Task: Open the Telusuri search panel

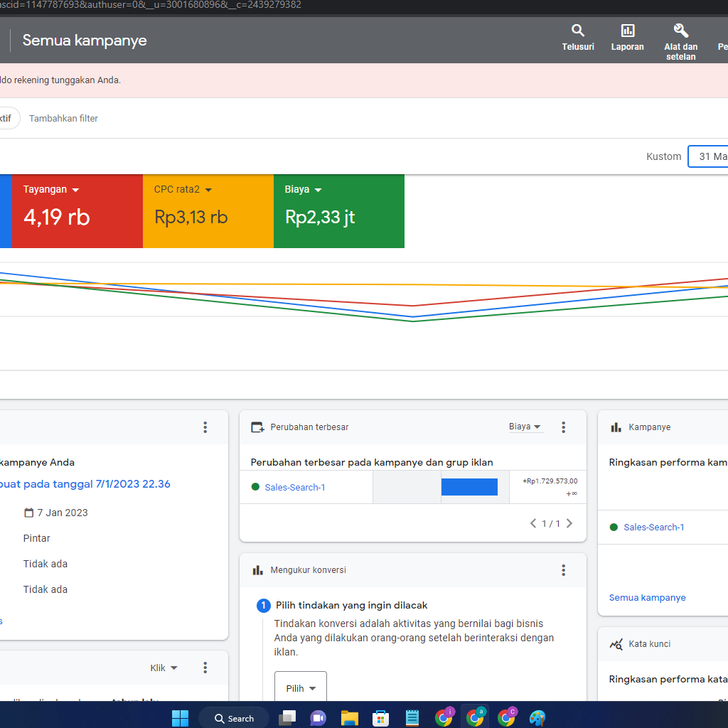Action: pos(577,37)
